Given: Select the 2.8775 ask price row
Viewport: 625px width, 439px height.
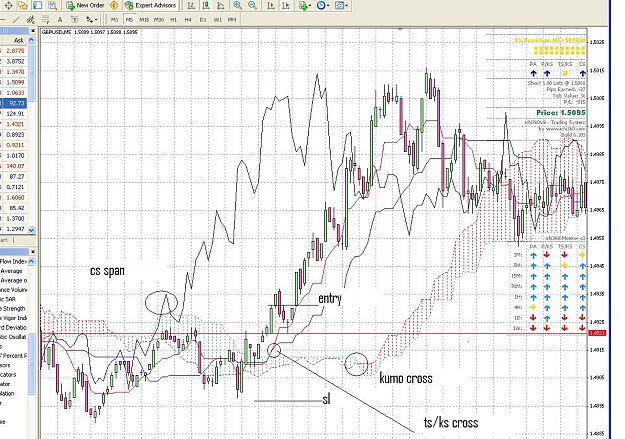Looking at the screenshot, I should pyautogui.click(x=14, y=51).
